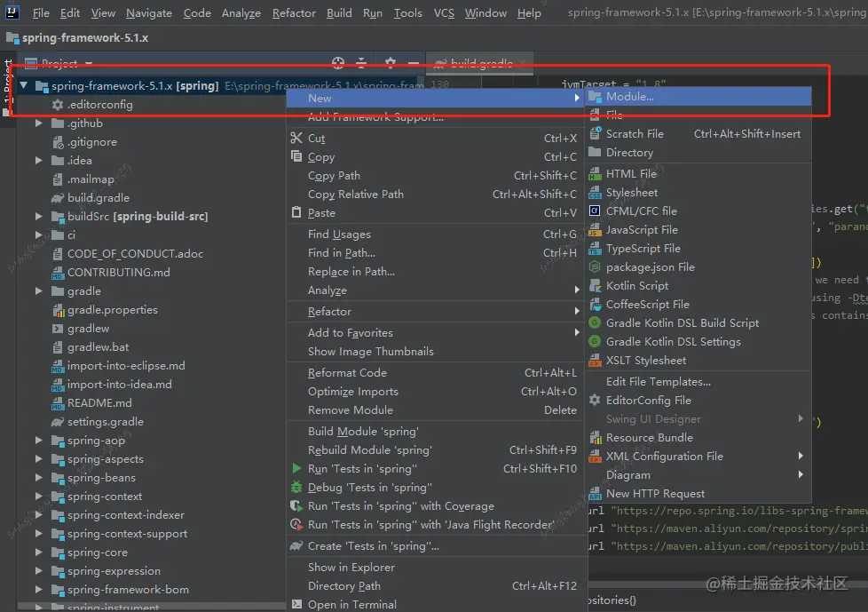Image resolution: width=868 pixels, height=612 pixels.
Task: Click the JavaScript File icon
Action: point(596,229)
